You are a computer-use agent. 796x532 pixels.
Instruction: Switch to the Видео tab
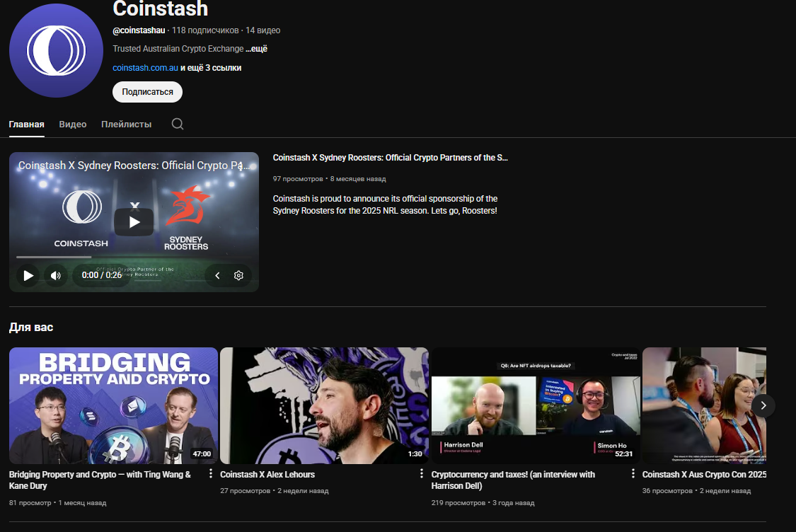click(73, 124)
